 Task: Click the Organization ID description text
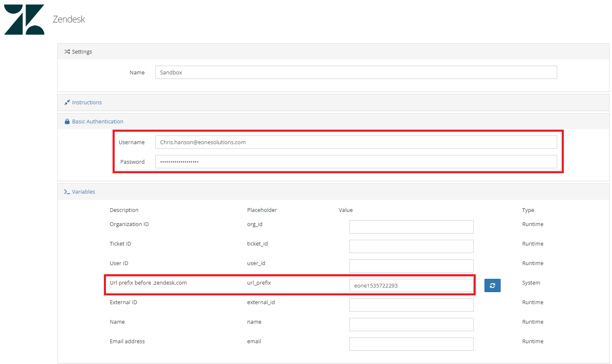click(x=129, y=224)
